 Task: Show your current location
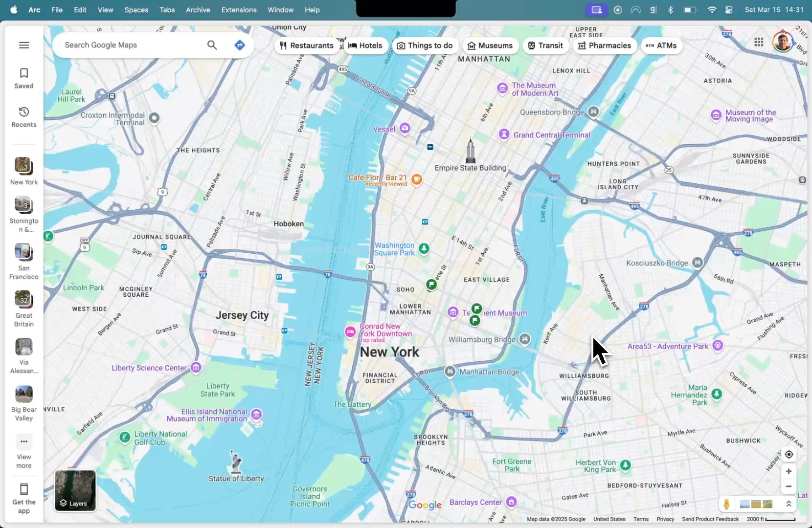coord(789,454)
